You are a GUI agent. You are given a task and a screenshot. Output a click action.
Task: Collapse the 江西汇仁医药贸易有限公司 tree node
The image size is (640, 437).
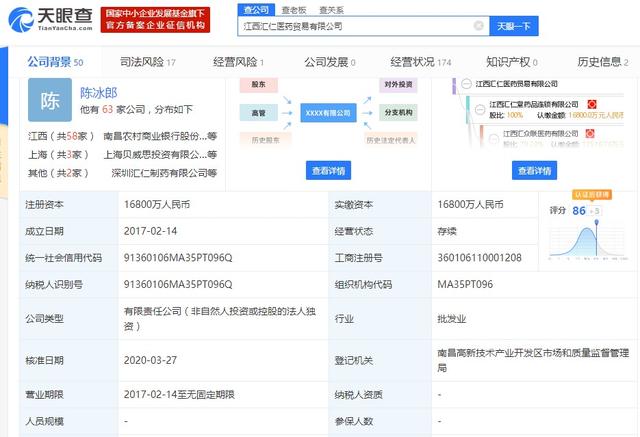click(466, 84)
